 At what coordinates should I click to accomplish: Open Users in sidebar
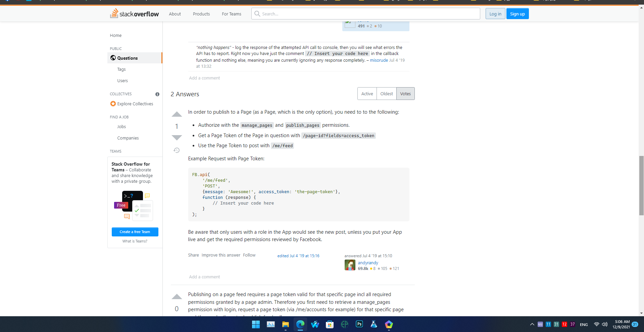click(122, 81)
